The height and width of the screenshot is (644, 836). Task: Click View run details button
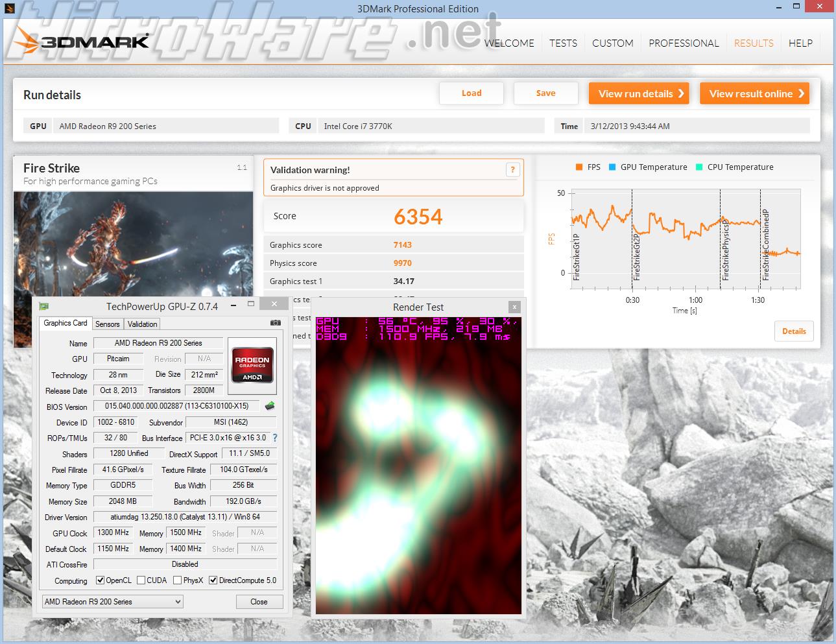point(639,93)
